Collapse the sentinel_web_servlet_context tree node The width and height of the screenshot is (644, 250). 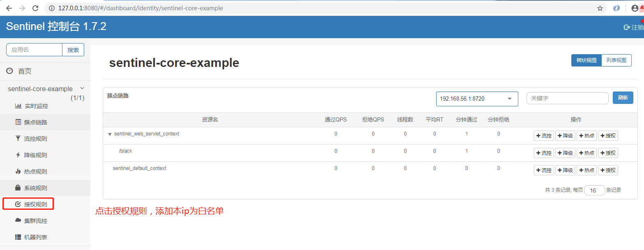[x=110, y=134]
